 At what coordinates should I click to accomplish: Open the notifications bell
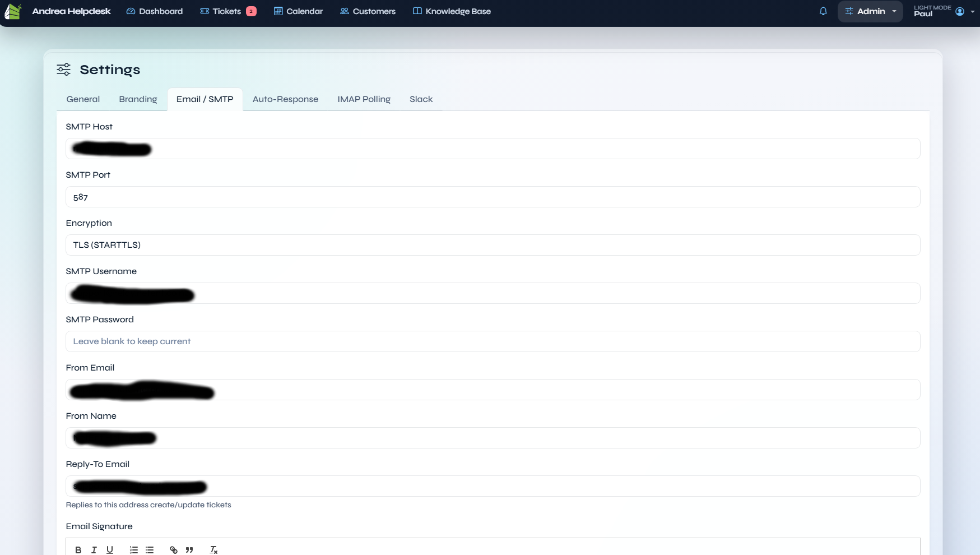click(x=823, y=11)
